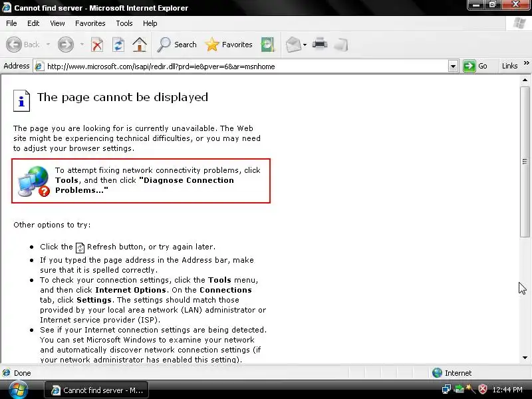Minimize the Internet Explorer window
The image size is (532, 399).
click(476, 5)
